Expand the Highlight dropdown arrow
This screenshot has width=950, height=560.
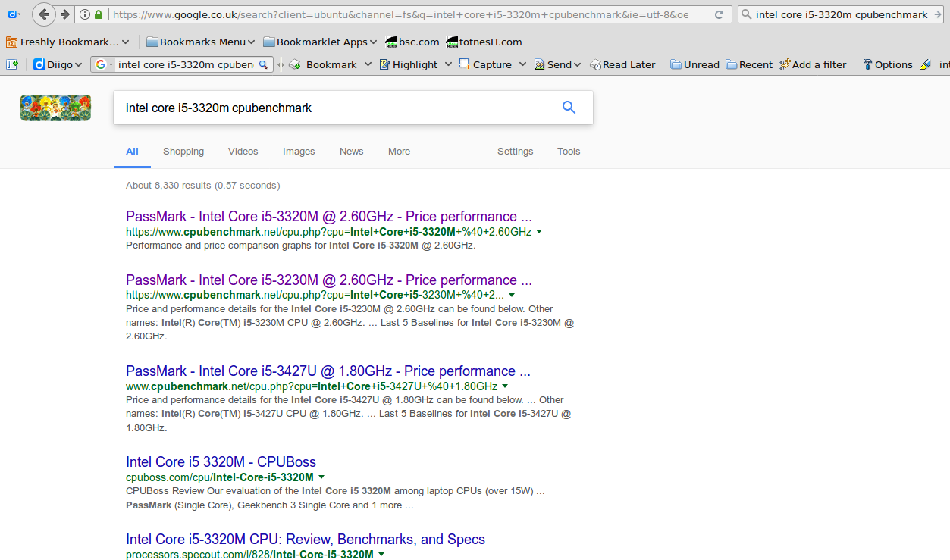[x=448, y=64]
